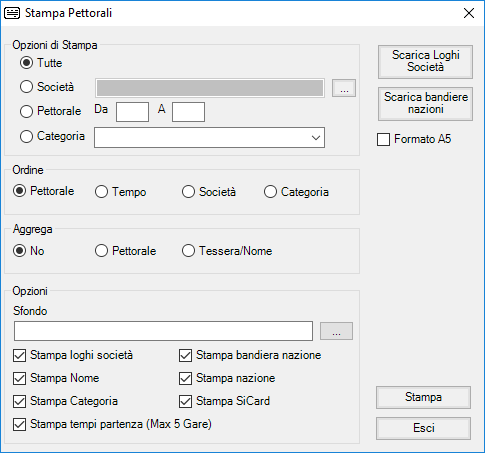Image resolution: width=485 pixels, height=453 pixels.
Task: Enable the Formato A5 checkbox
Action: tap(383, 139)
